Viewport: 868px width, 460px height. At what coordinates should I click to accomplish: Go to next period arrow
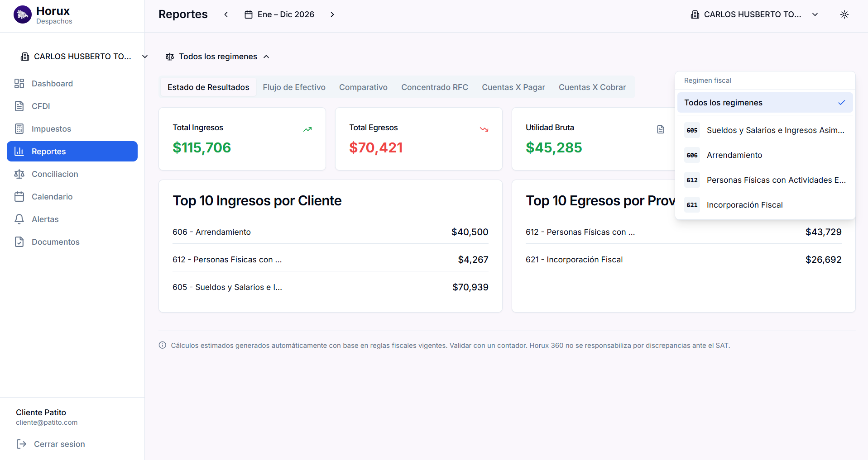point(332,14)
